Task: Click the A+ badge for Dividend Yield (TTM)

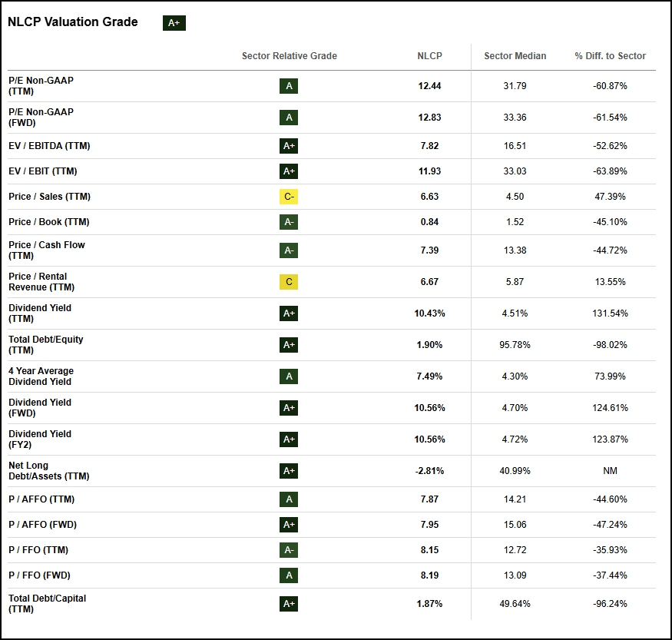Action: [x=289, y=313]
